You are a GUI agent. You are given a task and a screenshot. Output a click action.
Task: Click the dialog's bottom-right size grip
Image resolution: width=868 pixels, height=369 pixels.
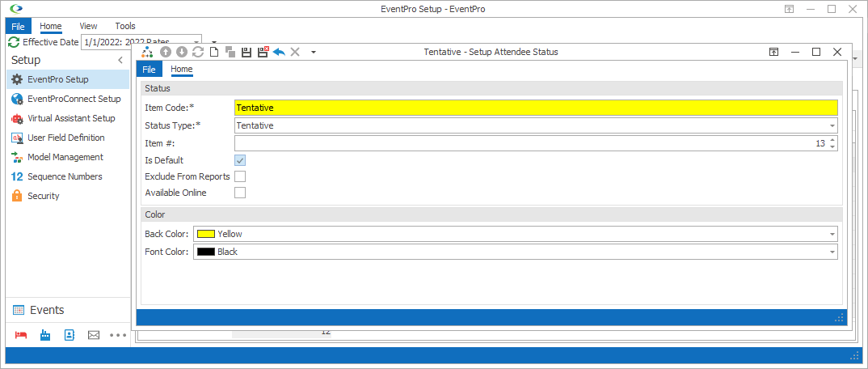(840, 318)
